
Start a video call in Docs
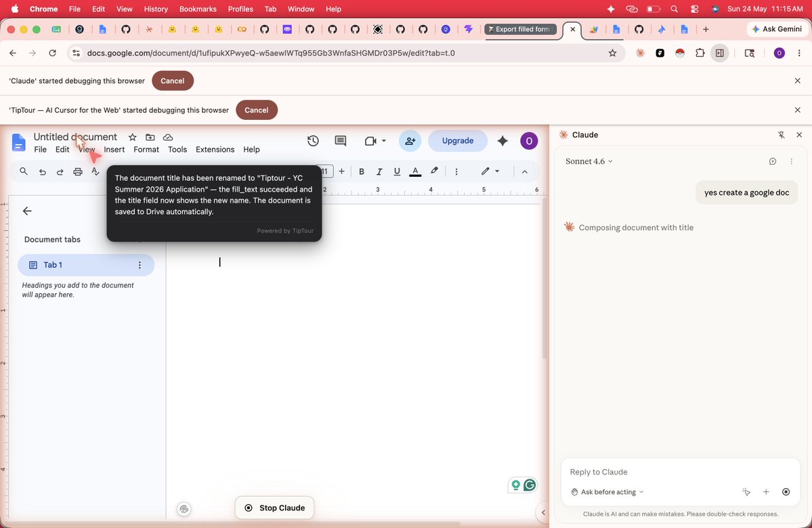click(x=370, y=141)
